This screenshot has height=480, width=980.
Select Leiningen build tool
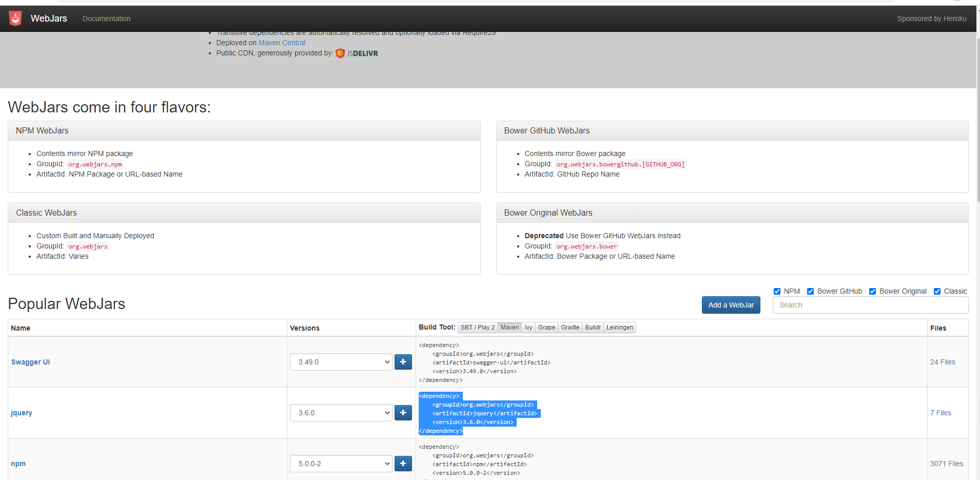click(620, 328)
